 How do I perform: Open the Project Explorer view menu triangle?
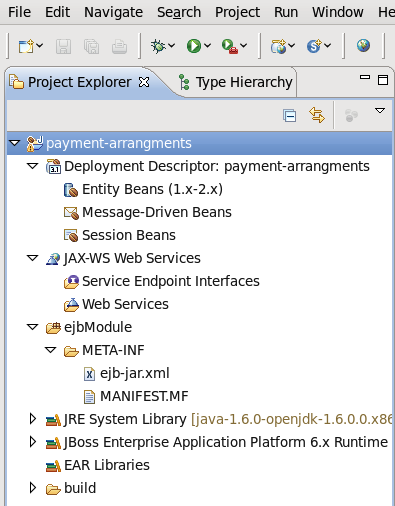click(380, 110)
